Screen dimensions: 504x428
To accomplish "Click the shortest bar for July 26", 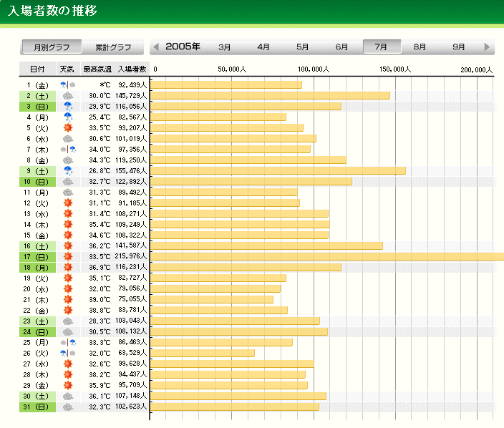I will point(203,353).
